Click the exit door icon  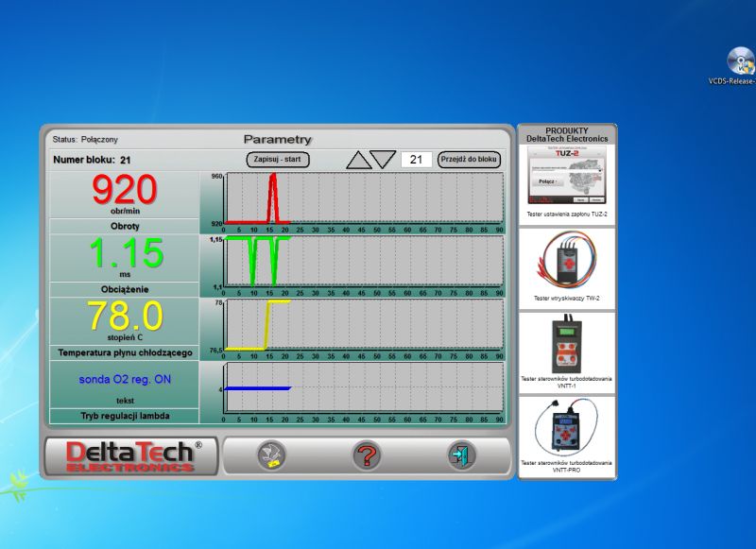[x=461, y=455]
